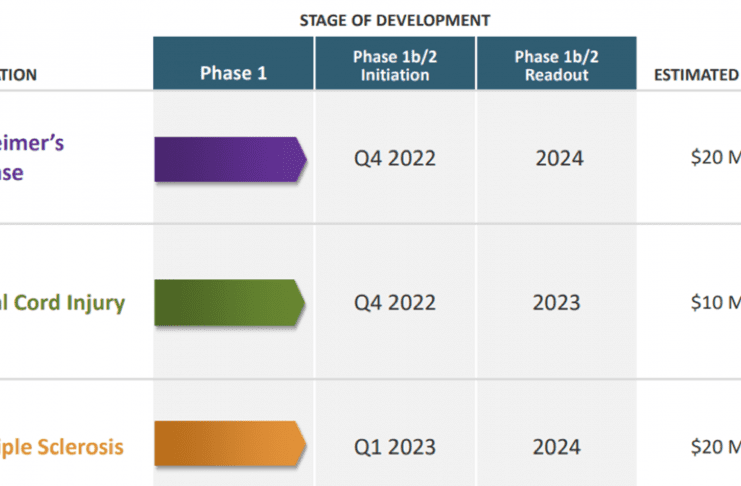
Task: Click the partially visible Estimated column header
Action: (x=696, y=74)
